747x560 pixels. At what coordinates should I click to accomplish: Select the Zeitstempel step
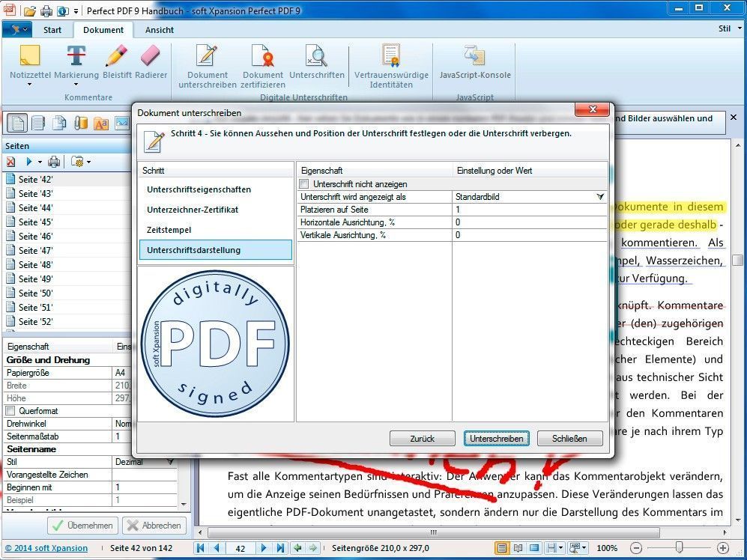point(169,230)
